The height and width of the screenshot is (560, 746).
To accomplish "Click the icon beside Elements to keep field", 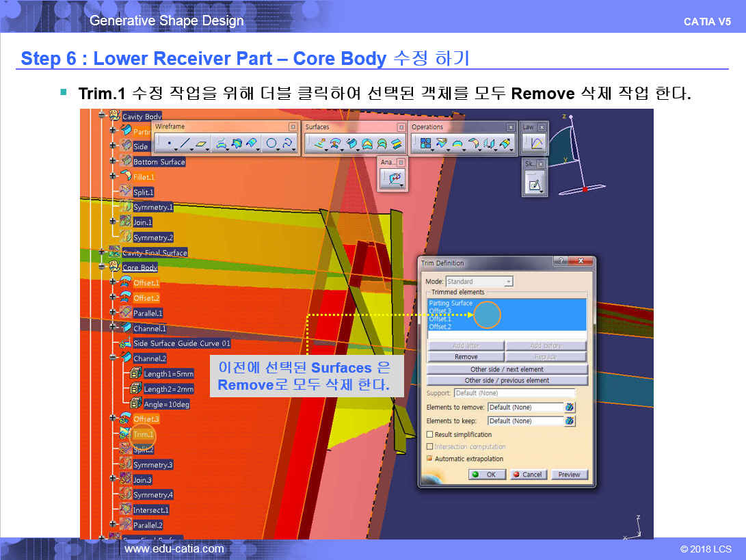I will coord(570,421).
